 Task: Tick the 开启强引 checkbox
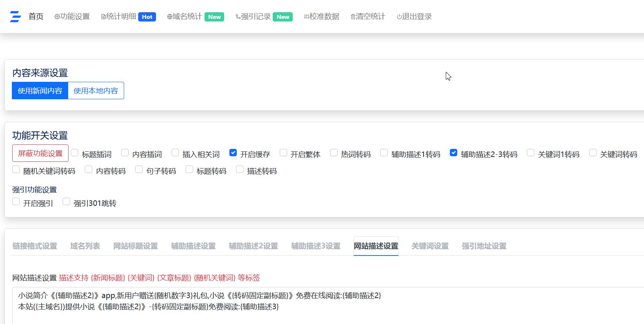(x=16, y=201)
